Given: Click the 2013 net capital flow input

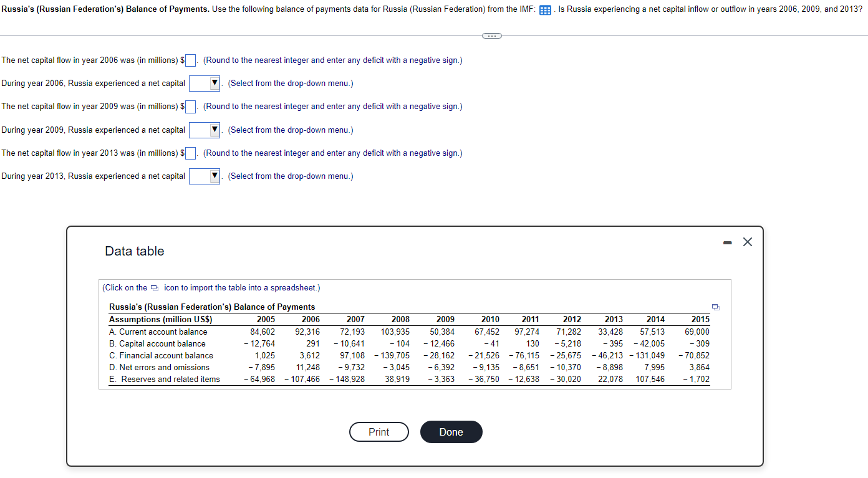Looking at the screenshot, I should [x=191, y=153].
